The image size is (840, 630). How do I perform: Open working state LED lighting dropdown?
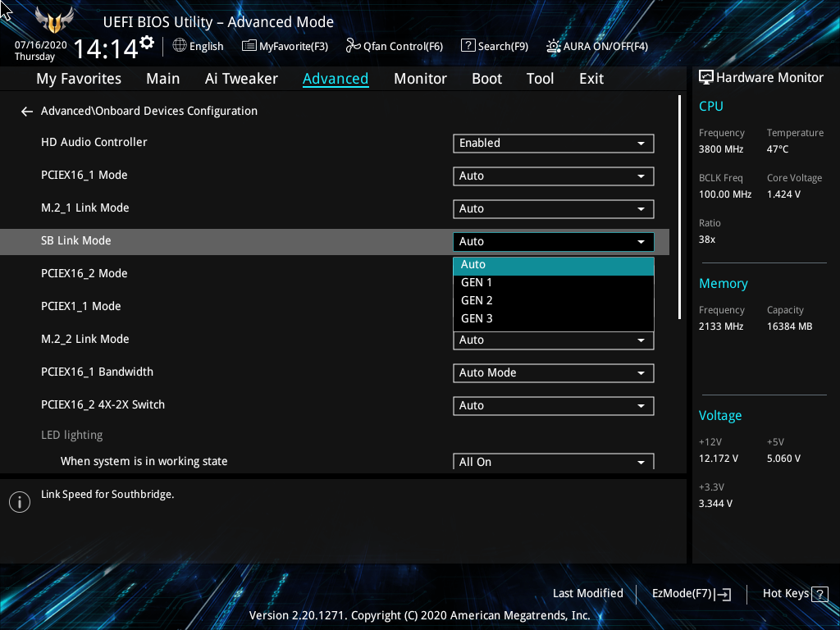[x=554, y=462]
